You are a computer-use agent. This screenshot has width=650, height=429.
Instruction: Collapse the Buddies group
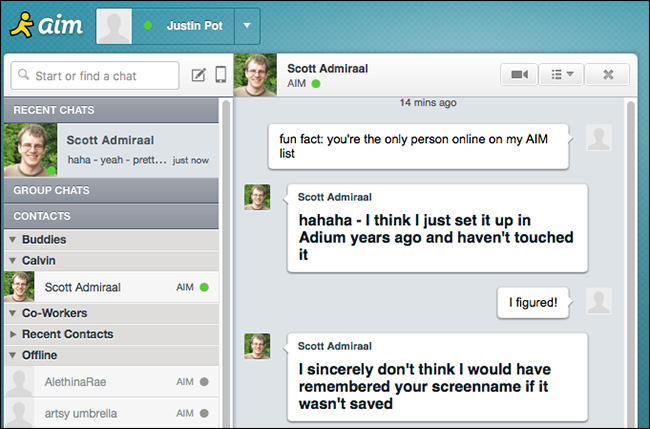tap(13, 240)
